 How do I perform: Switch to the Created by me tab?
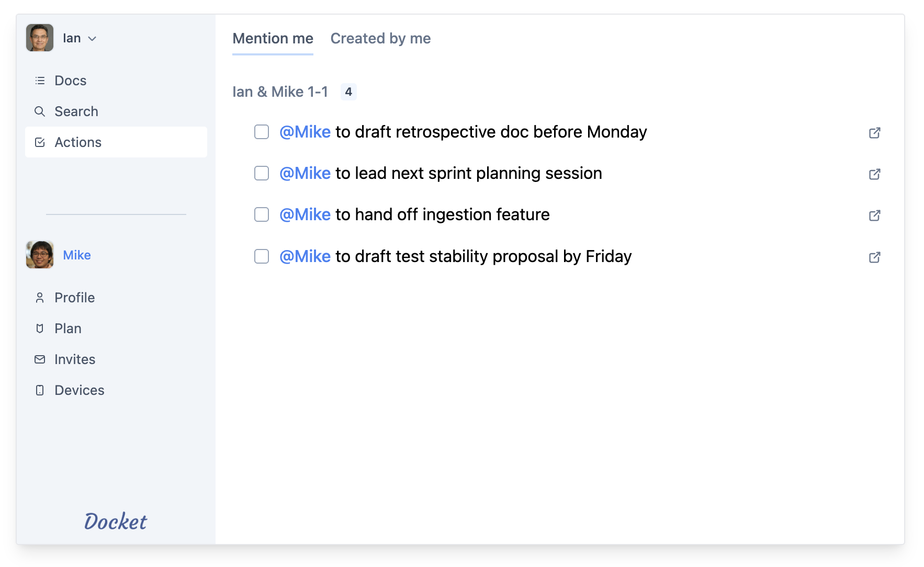pyautogui.click(x=380, y=39)
